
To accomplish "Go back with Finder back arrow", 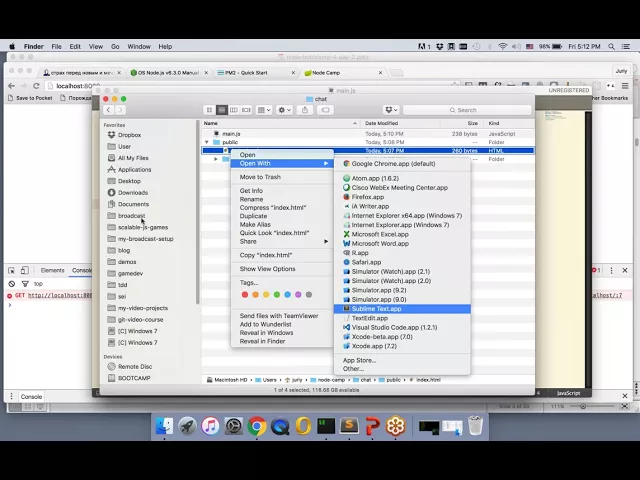I will (109, 110).
